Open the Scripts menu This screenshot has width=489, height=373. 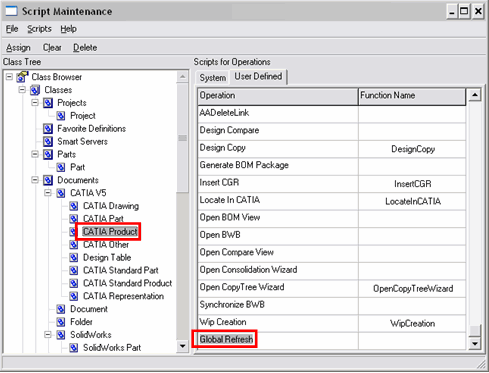pos(39,29)
